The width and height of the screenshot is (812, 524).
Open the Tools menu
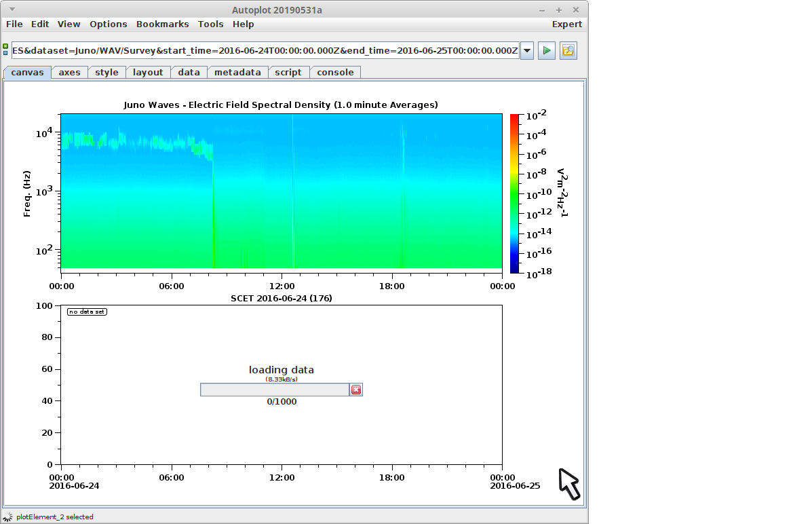click(x=210, y=24)
